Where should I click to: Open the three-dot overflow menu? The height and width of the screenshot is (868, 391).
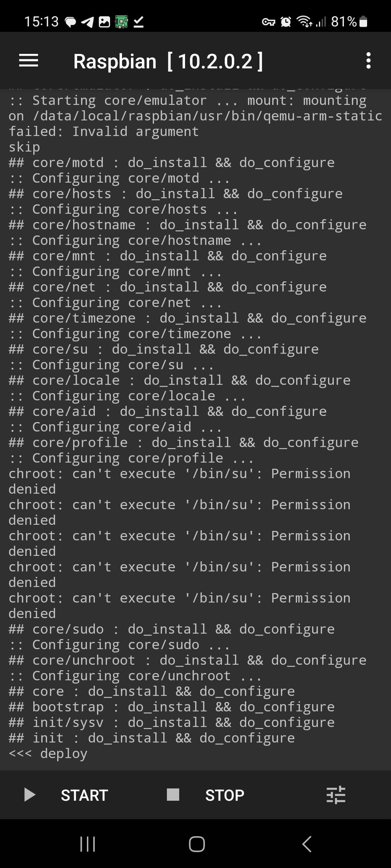click(368, 60)
